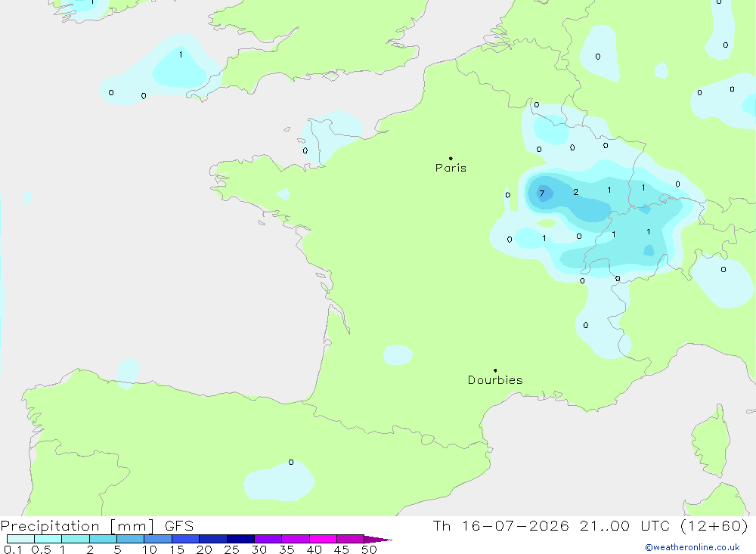This screenshot has width=756, height=554.
Task: Click the date 16-07-2026 in the timestamp
Action: click(x=516, y=526)
